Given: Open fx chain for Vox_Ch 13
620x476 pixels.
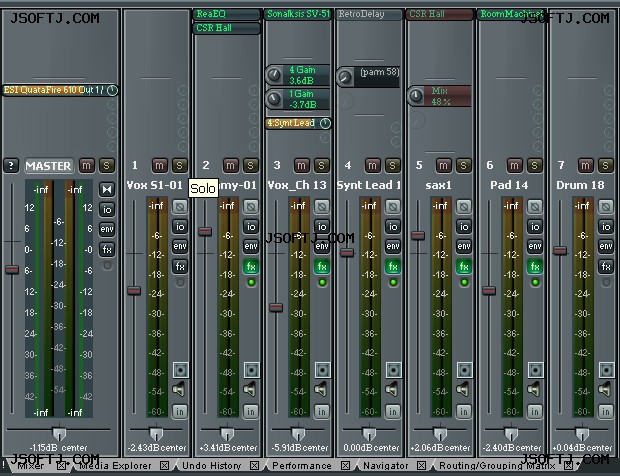Looking at the screenshot, I should pyautogui.click(x=322, y=266).
